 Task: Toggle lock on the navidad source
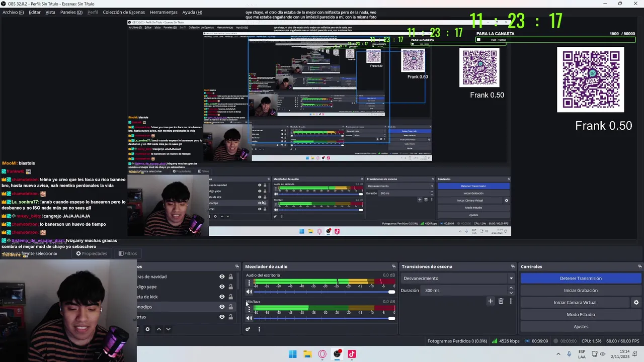click(231, 277)
